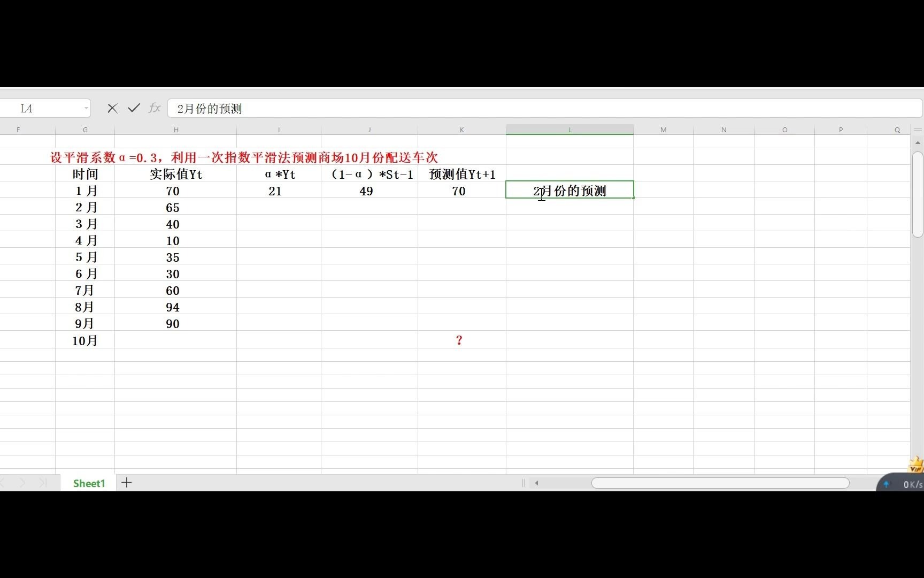Select the cell with value 21
The image size is (924, 578).
[x=279, y=191]
